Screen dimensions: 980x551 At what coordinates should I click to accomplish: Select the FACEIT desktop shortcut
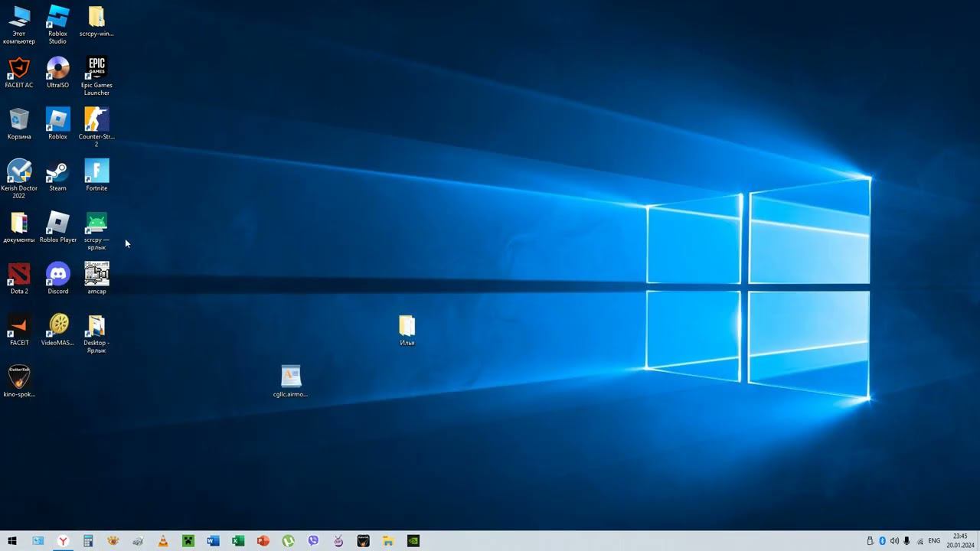[19, 330]
